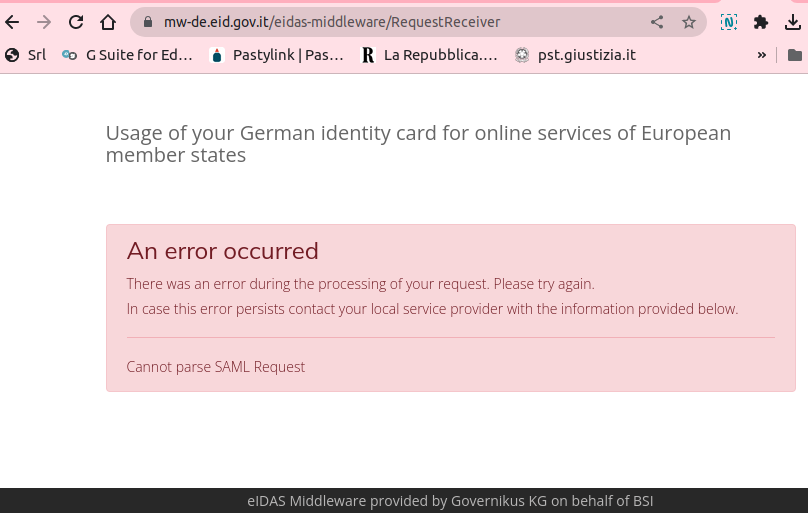Click the forward navigation arrow
Screen dimensions: 808x531
pos(44,22)
